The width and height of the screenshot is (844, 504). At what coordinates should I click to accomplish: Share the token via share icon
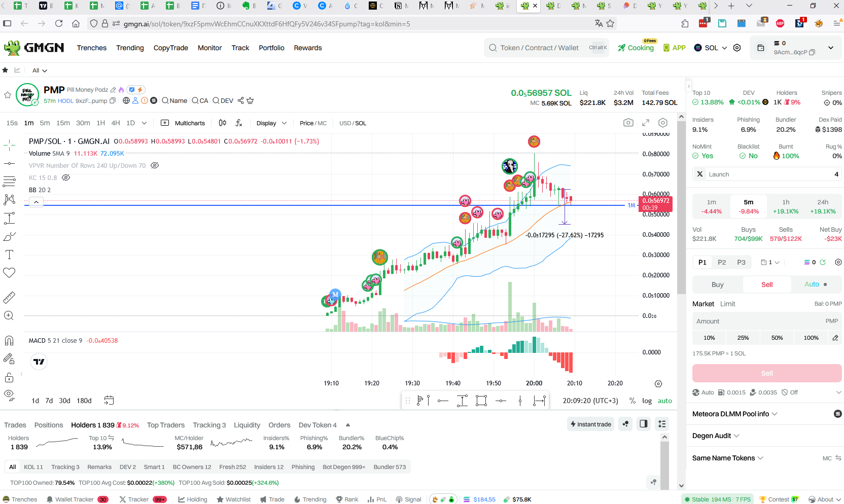(x=241, y=100)
